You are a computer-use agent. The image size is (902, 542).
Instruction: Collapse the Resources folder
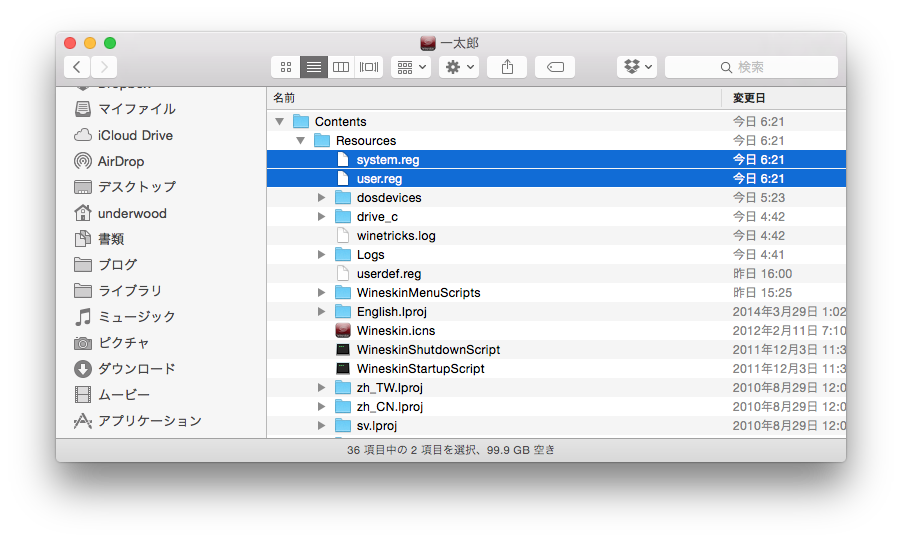click(300, 140)
